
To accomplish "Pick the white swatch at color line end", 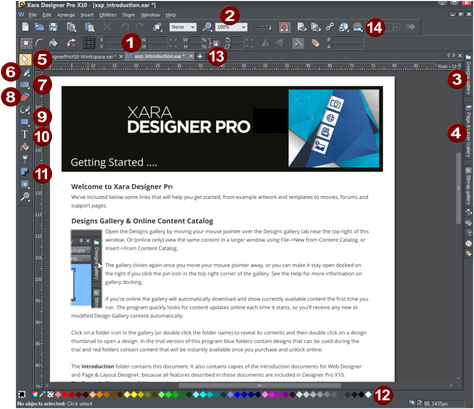I will 368,395.
